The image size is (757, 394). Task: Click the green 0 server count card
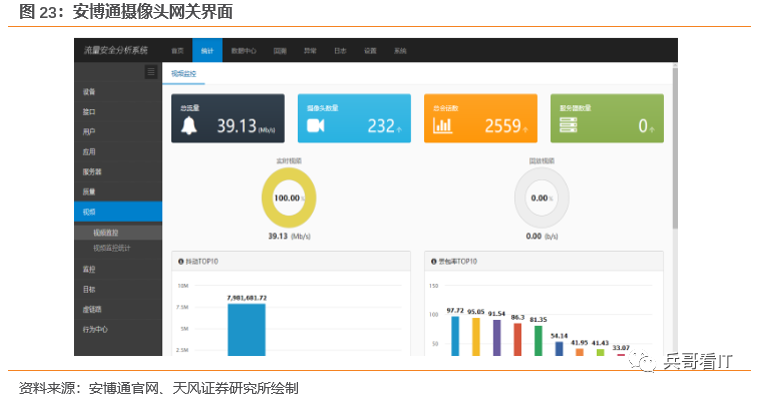[x=607, y=118]
